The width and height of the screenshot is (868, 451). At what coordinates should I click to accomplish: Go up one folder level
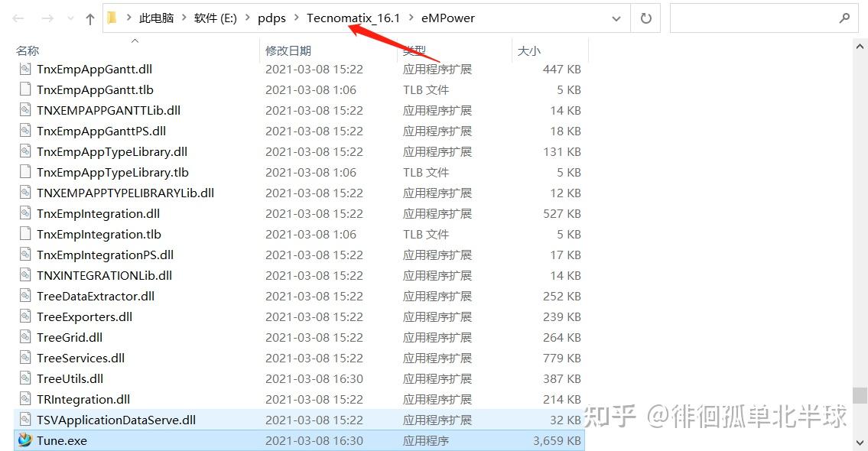pyautogui.click(x=89, y=19)
